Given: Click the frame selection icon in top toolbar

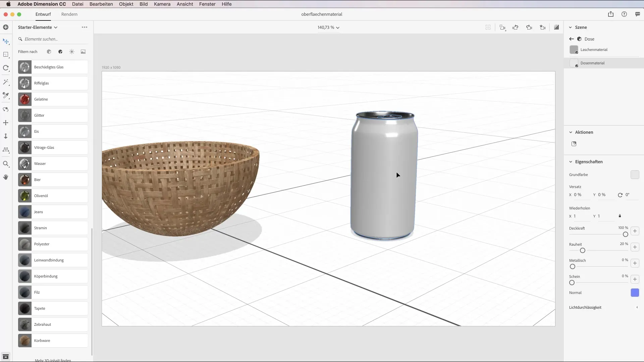Looking at the screenshot, I should coord(502,27).
